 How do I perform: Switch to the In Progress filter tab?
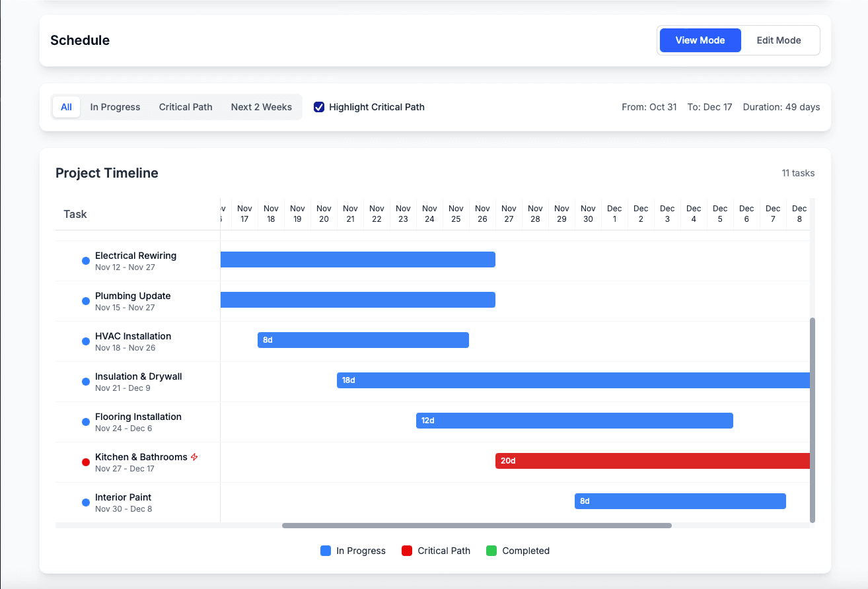[x=115, y=106]
